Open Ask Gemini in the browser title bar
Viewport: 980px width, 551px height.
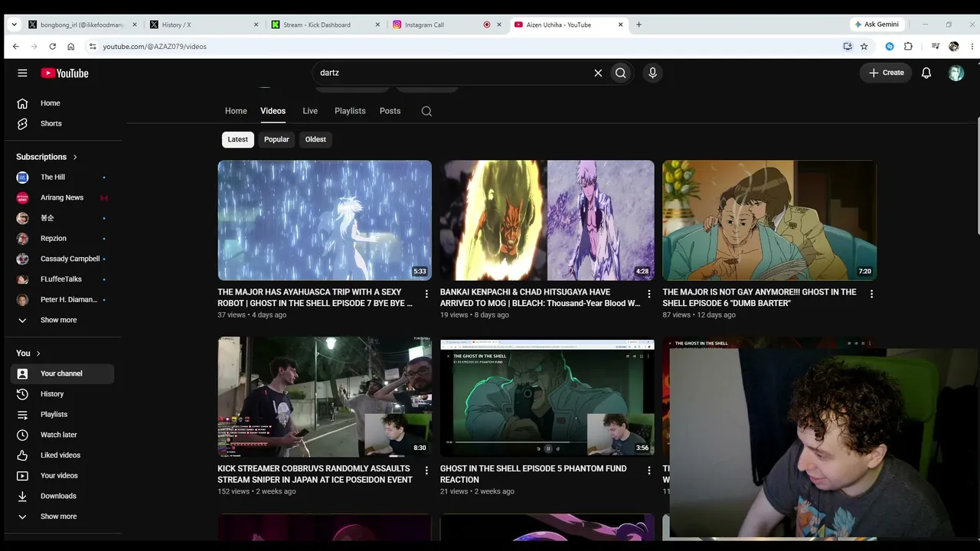pyautogui.click(x=877, y=24)
